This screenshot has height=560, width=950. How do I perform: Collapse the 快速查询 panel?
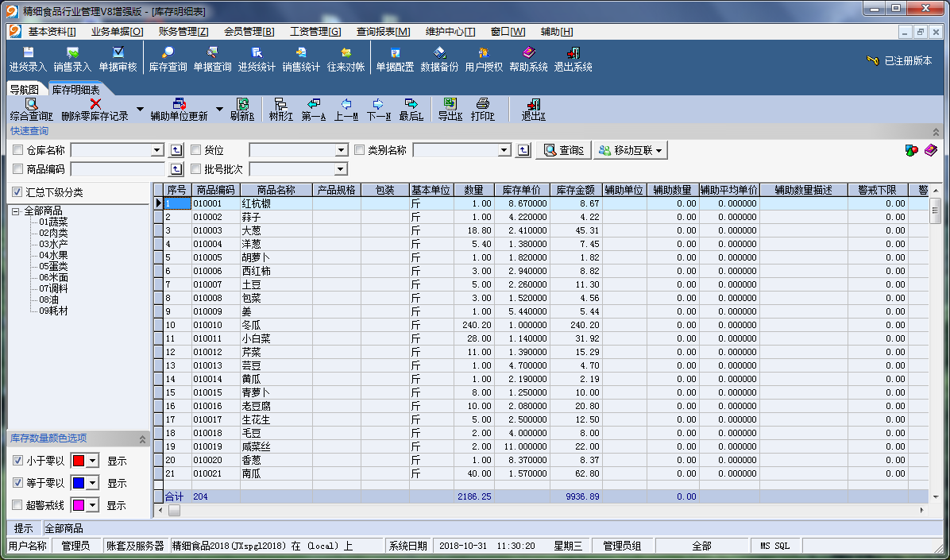[936, 132]
